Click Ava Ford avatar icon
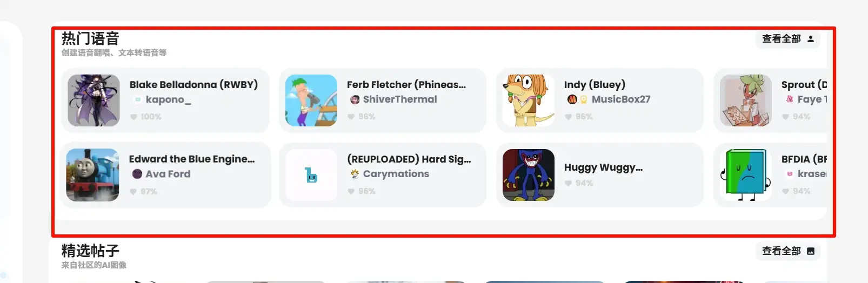This screenshot has height=283, width=868. click(x=137, y=174)
